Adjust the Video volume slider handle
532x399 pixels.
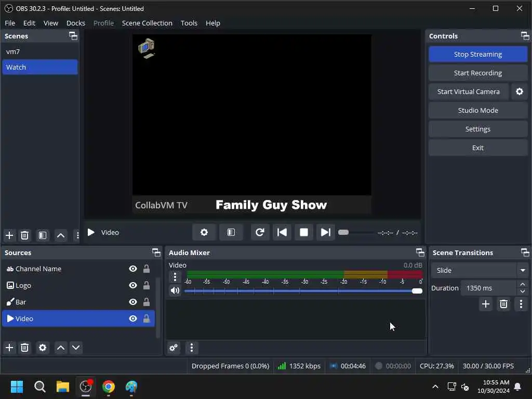tap(417, 291)
